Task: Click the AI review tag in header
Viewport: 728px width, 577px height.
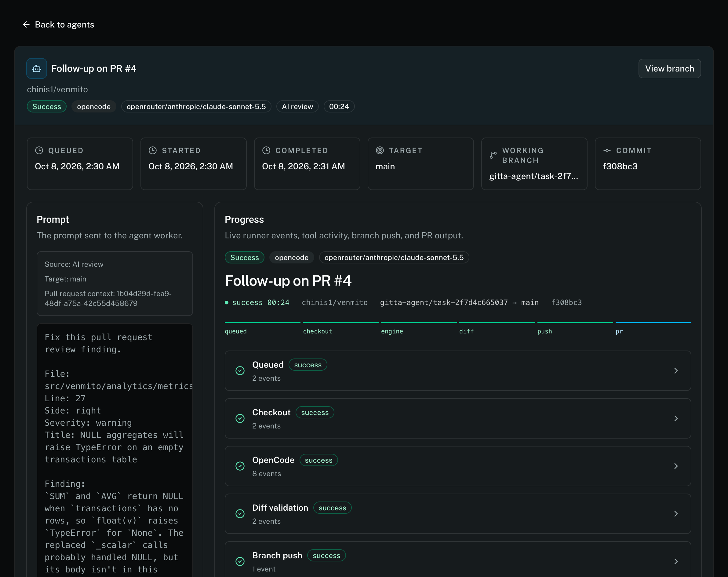Action: pos(297,107)
